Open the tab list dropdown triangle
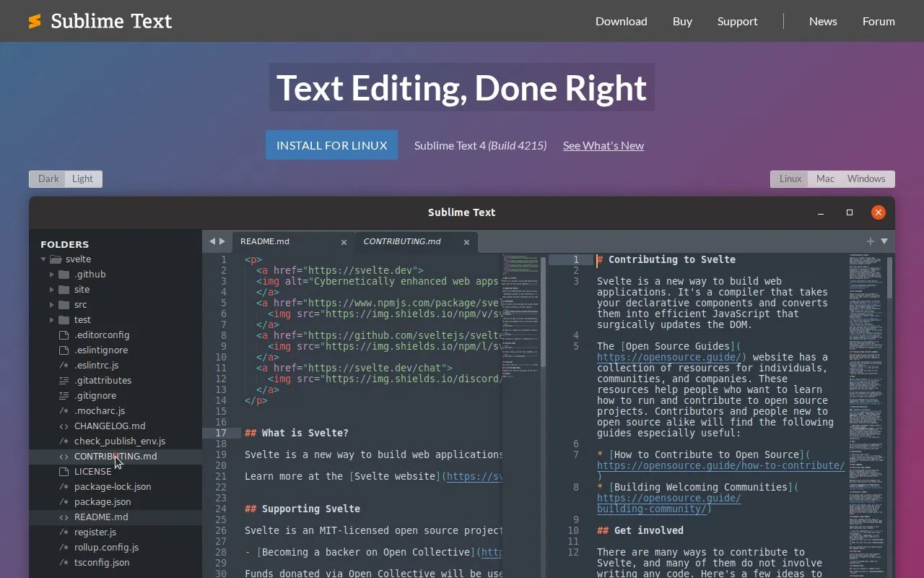Image resolution: width=924 pixels, height=578 pixels. coord(884,241)
